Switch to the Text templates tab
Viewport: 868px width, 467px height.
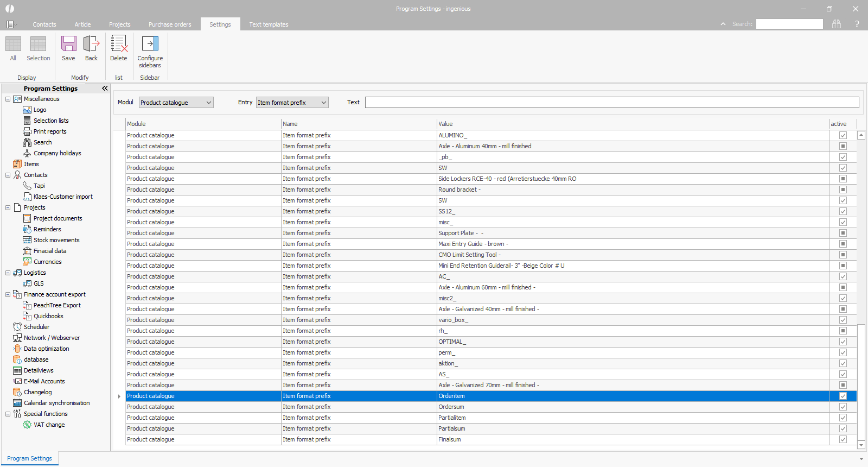[269, 24]
